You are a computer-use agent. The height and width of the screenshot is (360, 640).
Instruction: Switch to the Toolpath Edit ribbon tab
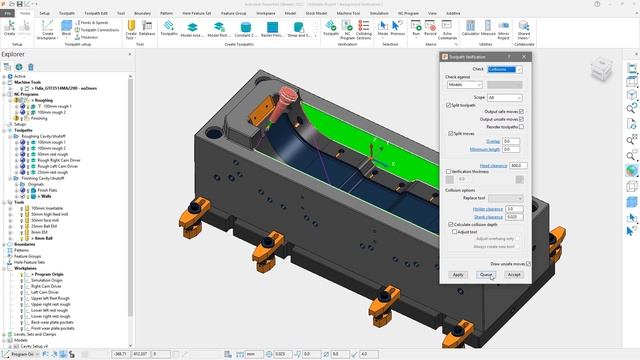point(96,13)
